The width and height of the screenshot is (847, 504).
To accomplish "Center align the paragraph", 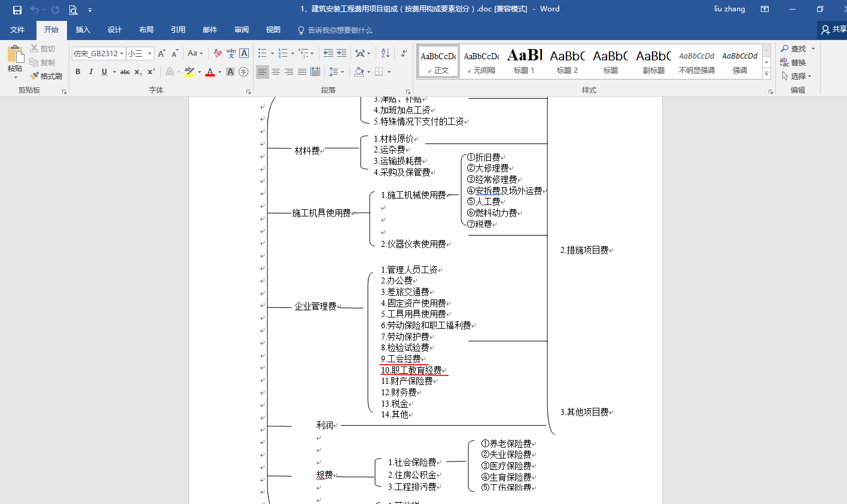I will click(276, 72).
